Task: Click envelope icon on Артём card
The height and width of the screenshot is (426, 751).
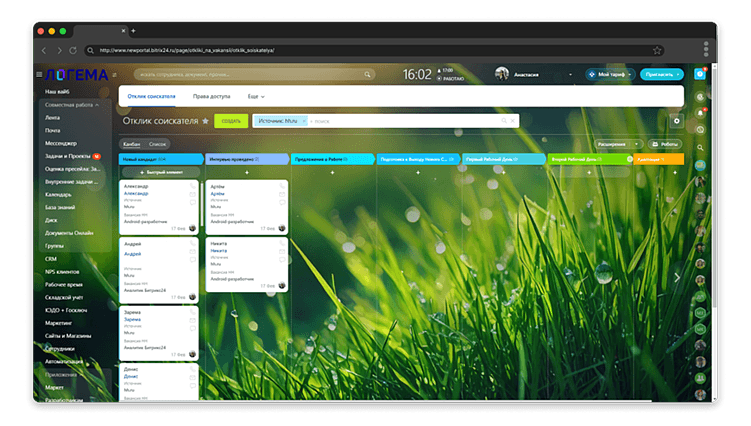Action: click(x=282, y=194)
